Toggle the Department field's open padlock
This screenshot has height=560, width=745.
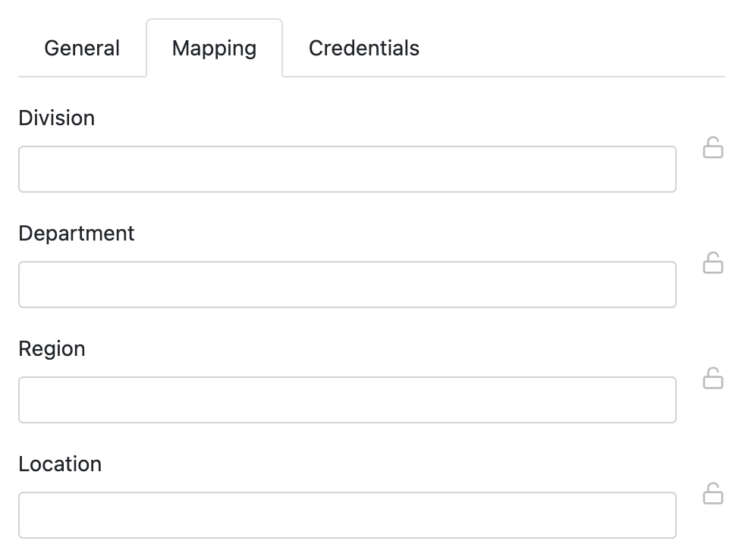[x=712, y=263]
